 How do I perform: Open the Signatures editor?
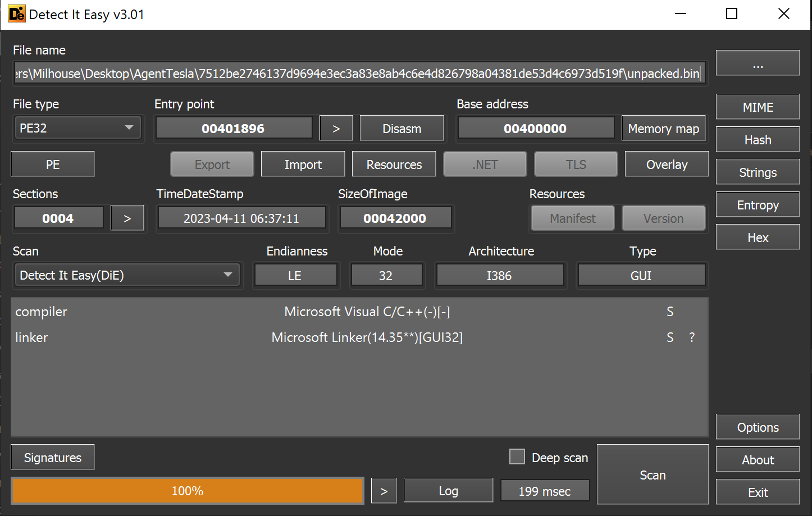[53, 457]
